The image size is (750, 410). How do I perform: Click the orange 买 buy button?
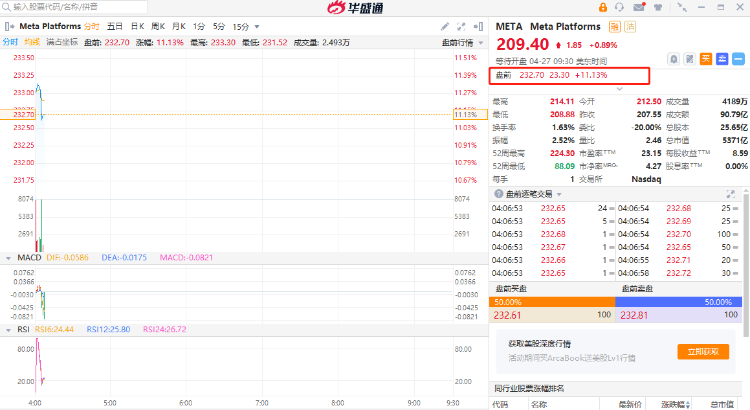pyautogui.click(x=706, y=59)
